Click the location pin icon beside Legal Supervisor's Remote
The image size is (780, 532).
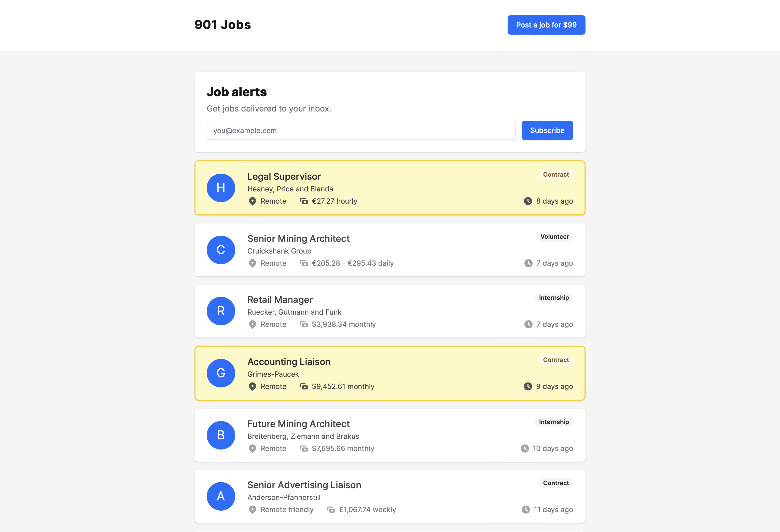pyautogui.click(x=252, y=201)
